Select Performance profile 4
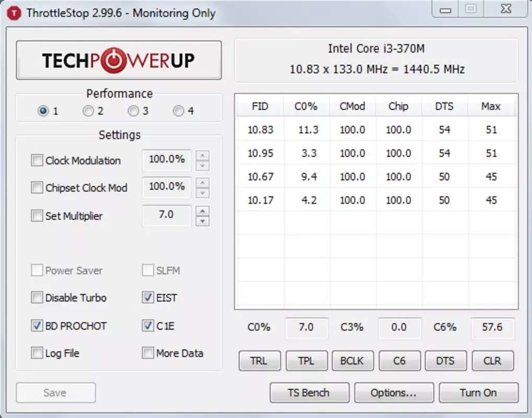The height and width of the screenshot is (418, 532). pyautogui.click(x=178, y=111)
